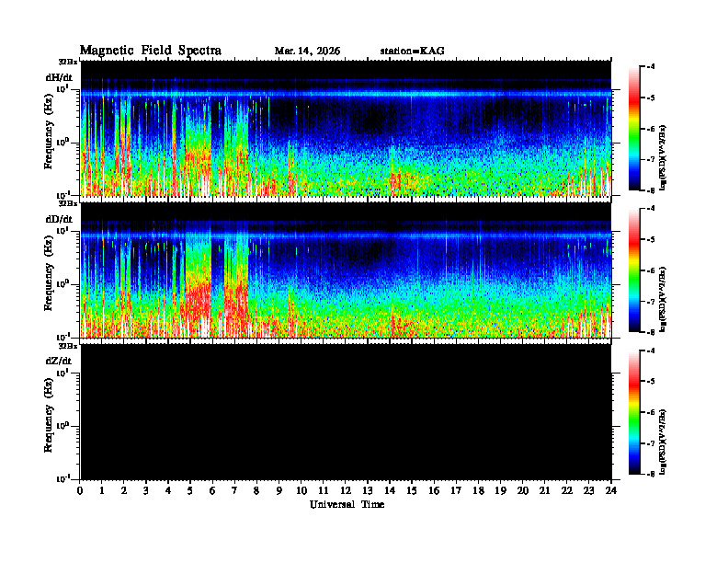The height and width of the screenshot is (563, 728).
Task: Click the hour '14' tick label
Action: coord(390,491)
